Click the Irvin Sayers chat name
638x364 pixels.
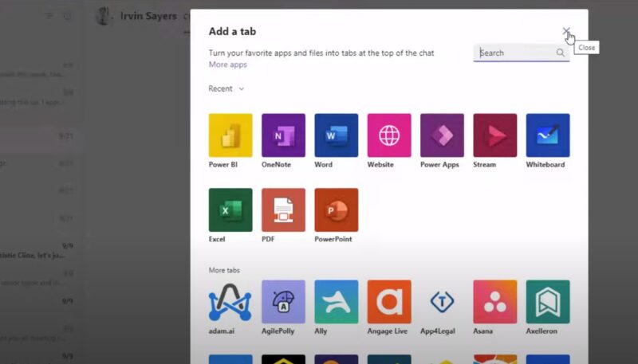point(148,16)
